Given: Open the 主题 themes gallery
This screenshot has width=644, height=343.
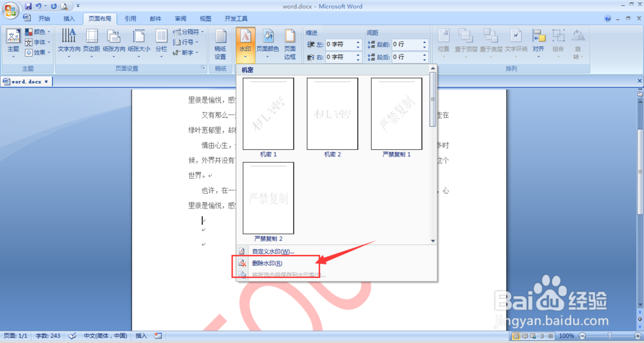Looking at the screenshot, I should click(x=13, y=44).
